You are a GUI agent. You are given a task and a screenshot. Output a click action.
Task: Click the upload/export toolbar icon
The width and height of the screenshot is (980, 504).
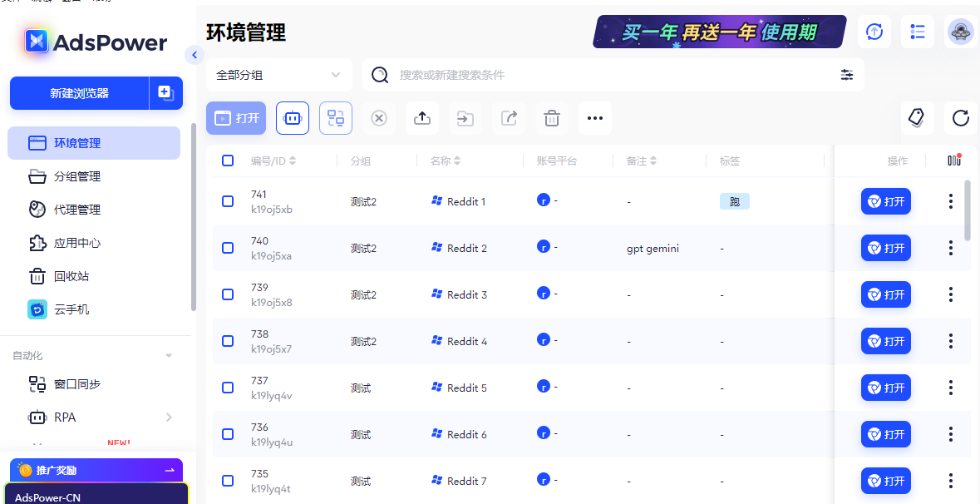tap(422, 118)
